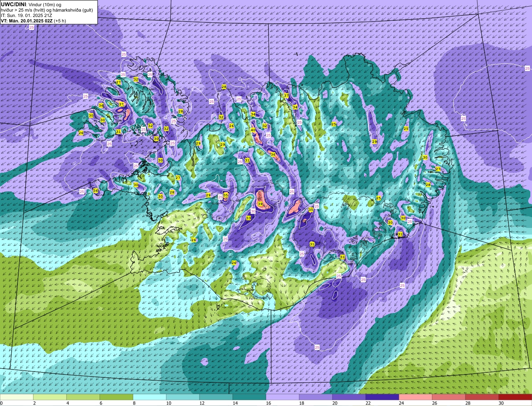
Task: Select the 12–14 legend color swatch
Action: pyautogui.click(x=216, y=397)
